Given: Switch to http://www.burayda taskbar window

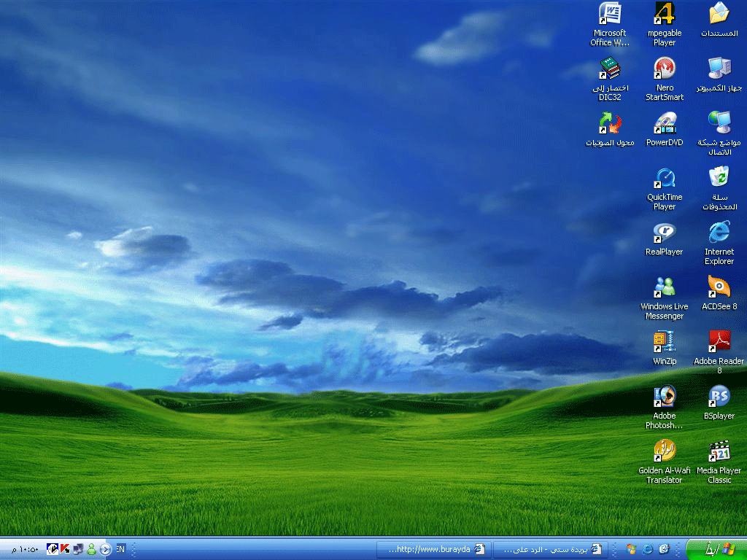Looking at the screenshot, I should coord(435,550).
